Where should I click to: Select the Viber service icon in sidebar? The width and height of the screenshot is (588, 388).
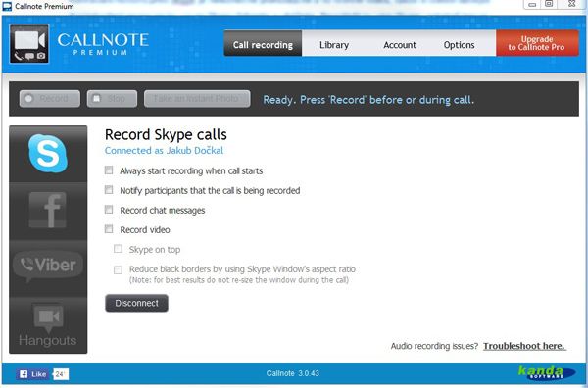tap(48, 267)
